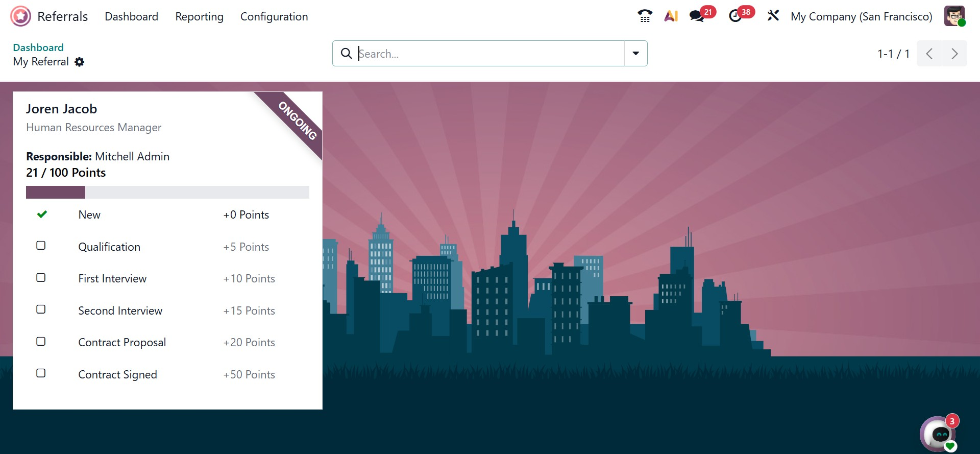The width and height of the screenshot is (980, 454).
Task: Open messages with 21 unread
Action: [x=702, y=15]
